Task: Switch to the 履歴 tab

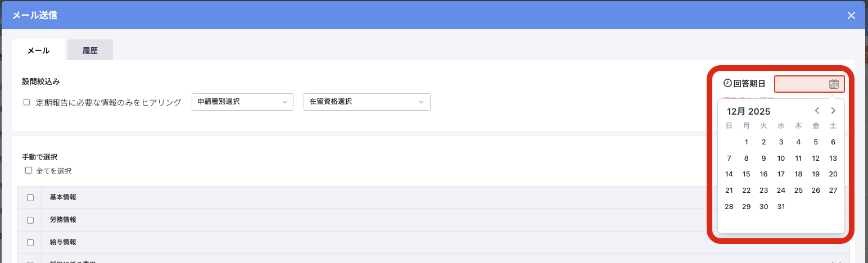Action: pos(90,50)
